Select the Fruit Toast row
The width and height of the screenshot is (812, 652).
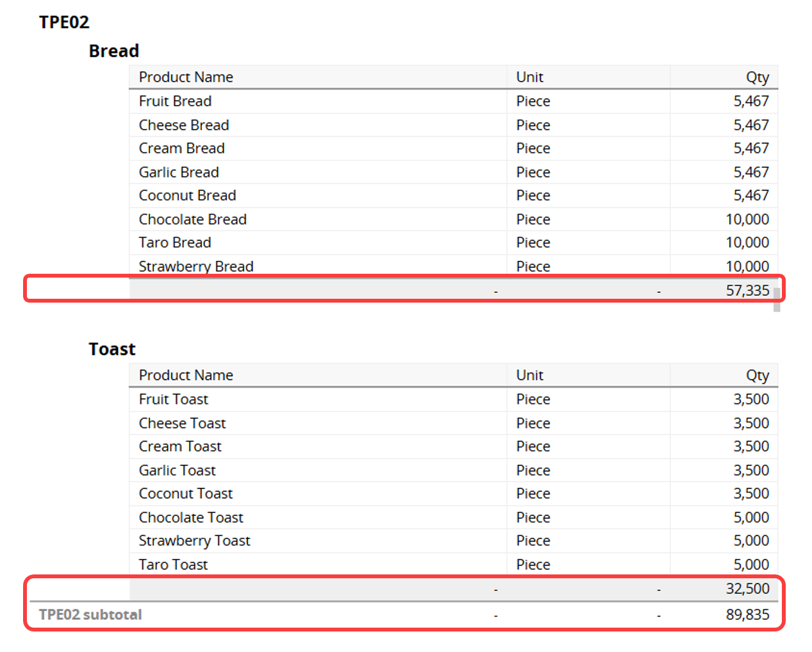point(453,399)
